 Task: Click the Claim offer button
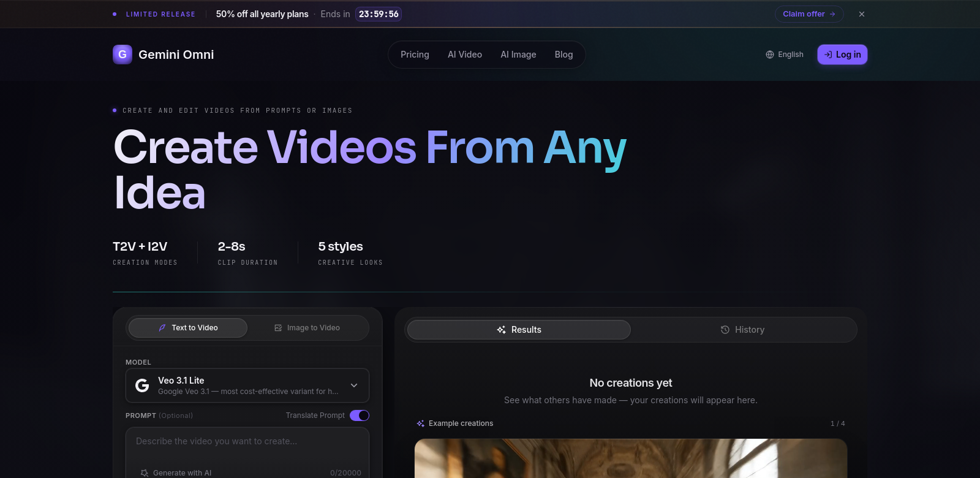809,14
